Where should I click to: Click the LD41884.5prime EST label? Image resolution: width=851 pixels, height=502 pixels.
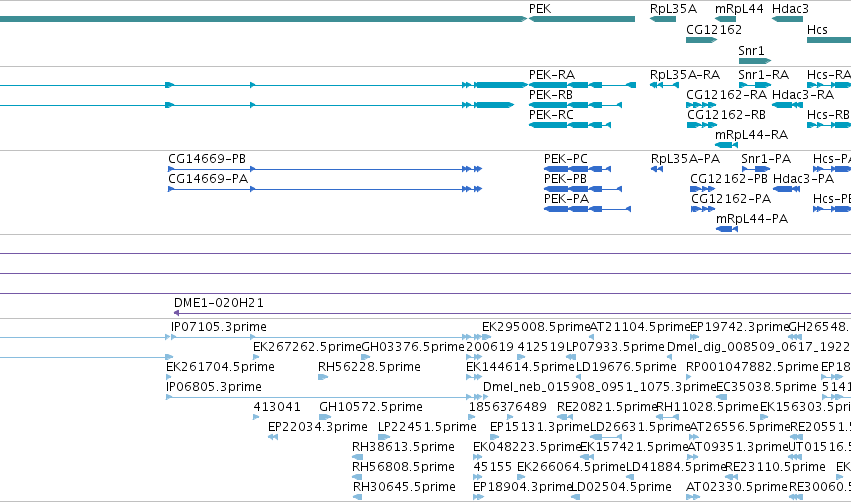click(676, 467)
